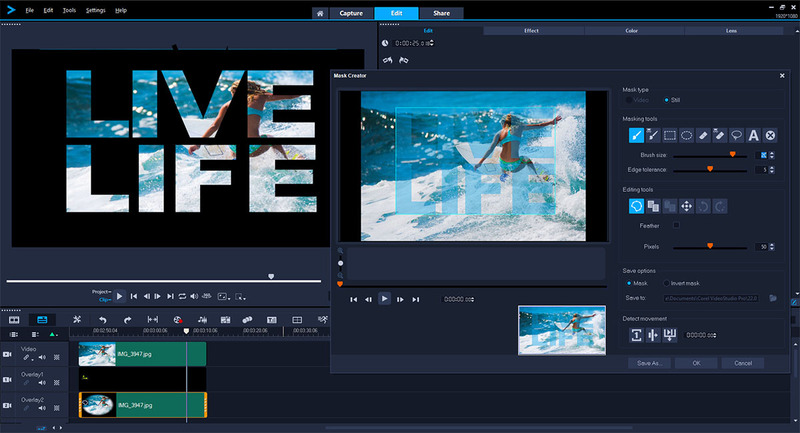Select the Rectangle mask tool

coord(670,135)
